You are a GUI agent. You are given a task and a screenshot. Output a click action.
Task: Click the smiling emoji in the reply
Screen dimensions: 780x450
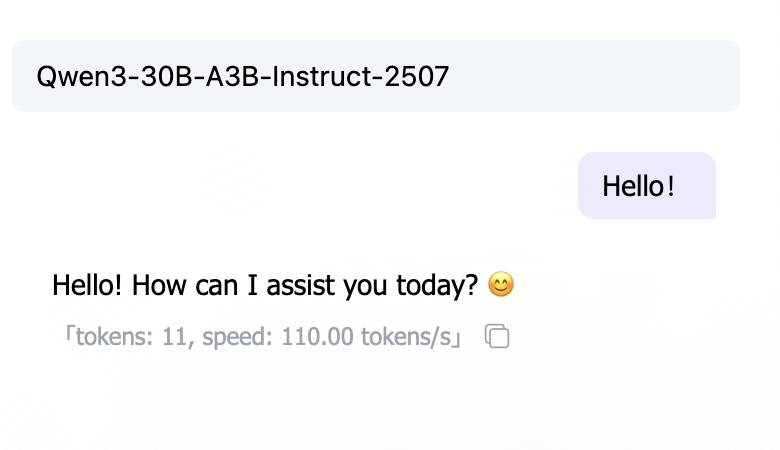(x=501, y=286)
